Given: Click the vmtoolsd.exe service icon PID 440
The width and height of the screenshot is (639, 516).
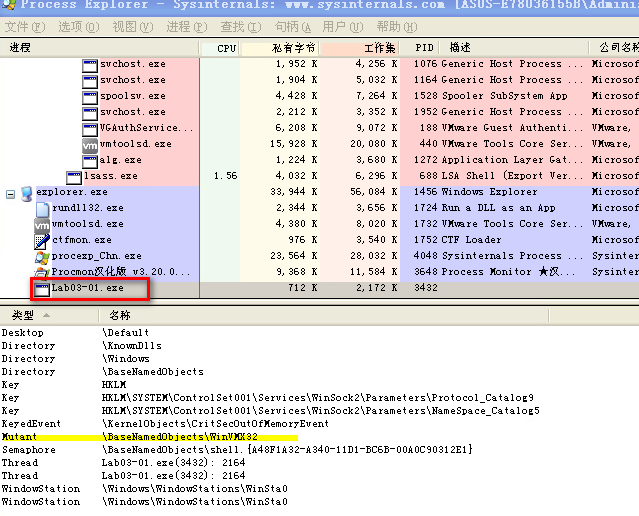Looking at the screenshot, I should (90, 145).
